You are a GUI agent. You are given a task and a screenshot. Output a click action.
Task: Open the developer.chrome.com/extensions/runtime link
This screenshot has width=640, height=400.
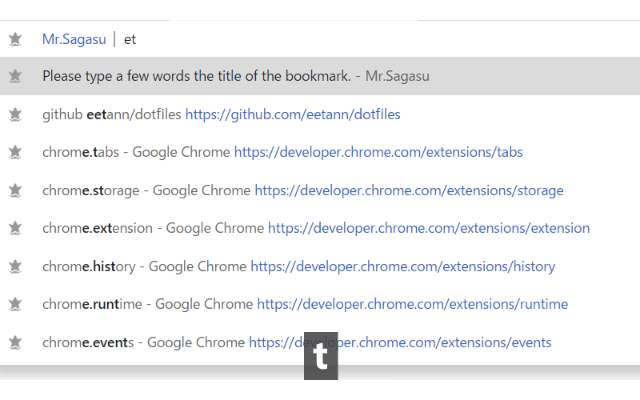[413, 304]
